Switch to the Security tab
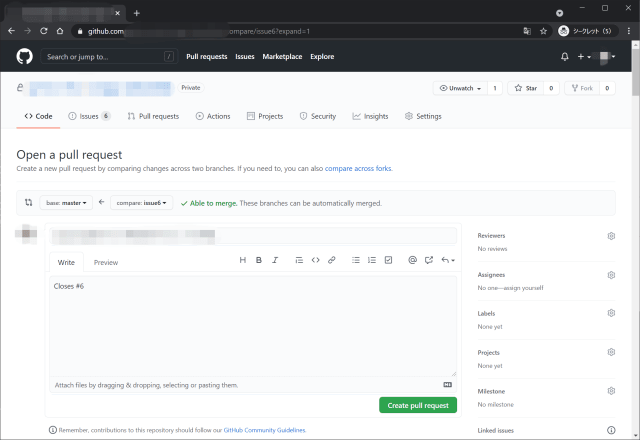The image size is (640, 440). click(x=318, y=116)
